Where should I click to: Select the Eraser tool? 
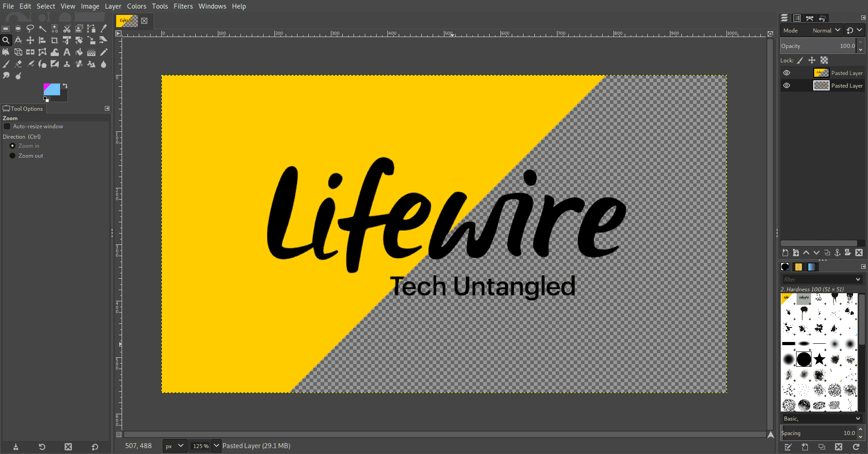coord(18,64)
